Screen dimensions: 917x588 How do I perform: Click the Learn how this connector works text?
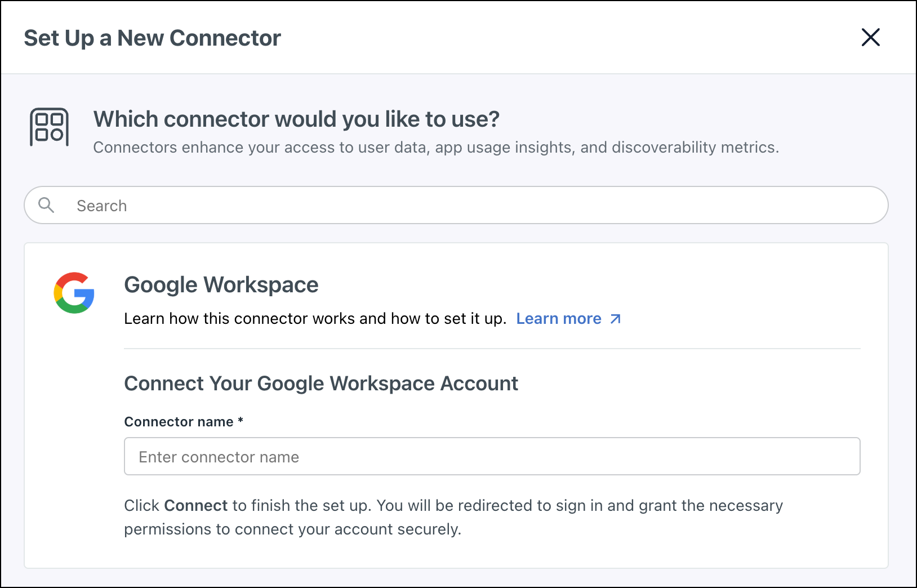315,319
